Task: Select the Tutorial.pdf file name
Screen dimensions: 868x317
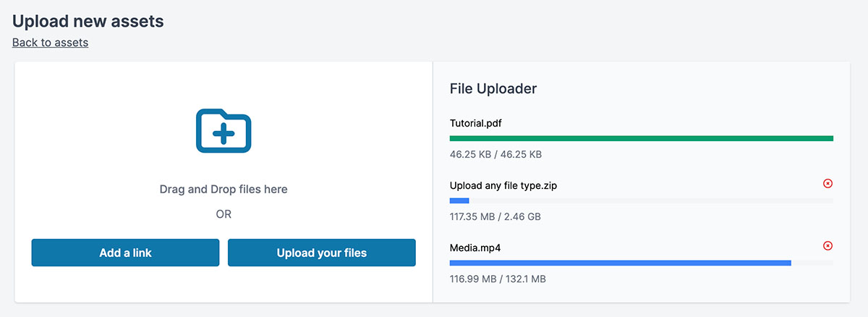Action: pyautogui.click(x=476, y=123)
